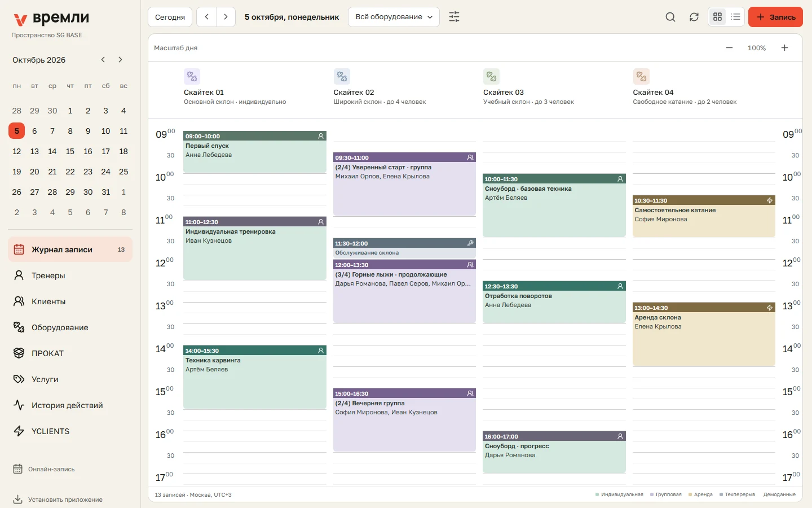Go to the next day arrow
Viewport: 812px width, 508px height.
(226, 17)
